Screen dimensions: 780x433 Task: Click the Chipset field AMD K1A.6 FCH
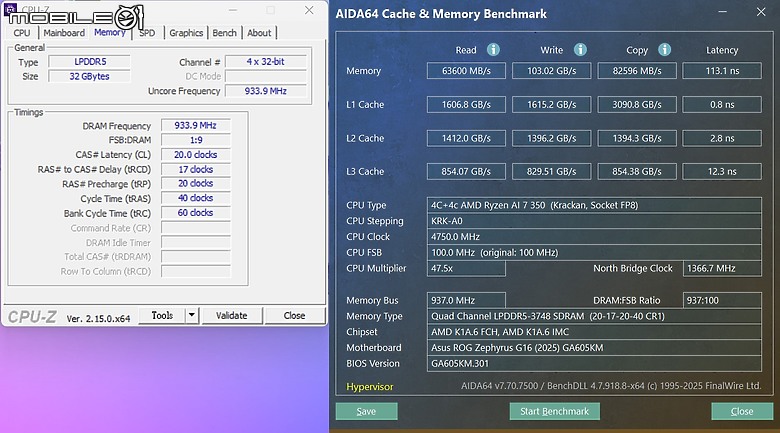coord(594,332)
